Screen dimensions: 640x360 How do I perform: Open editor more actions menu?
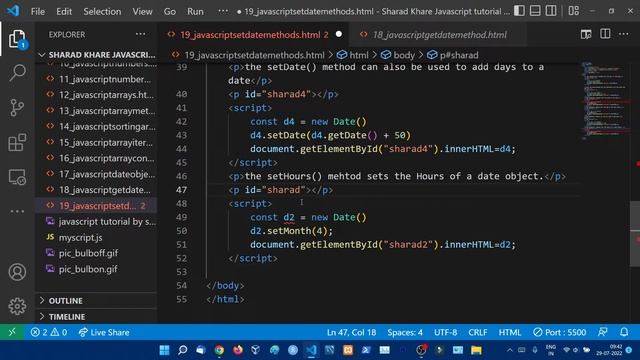[624, 35]
